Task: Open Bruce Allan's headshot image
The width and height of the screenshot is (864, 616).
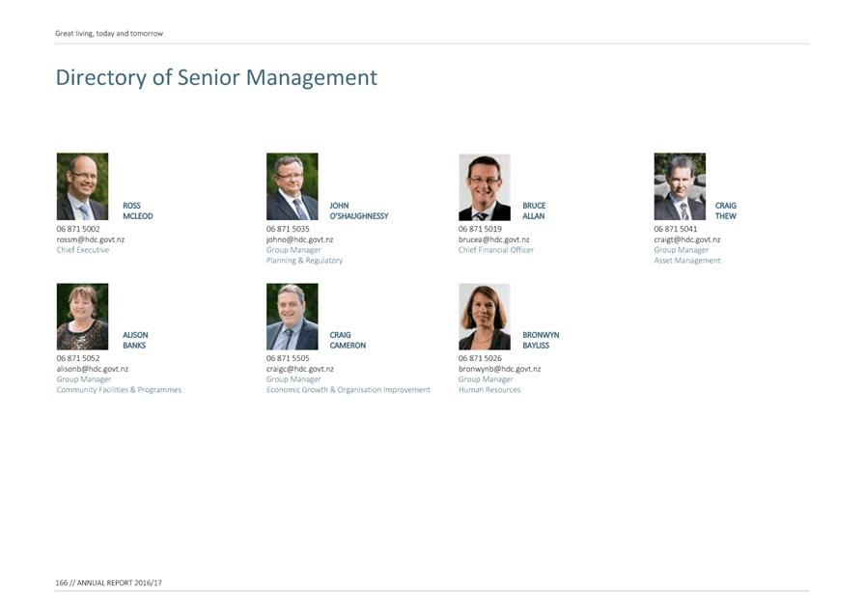Action: 485,187
